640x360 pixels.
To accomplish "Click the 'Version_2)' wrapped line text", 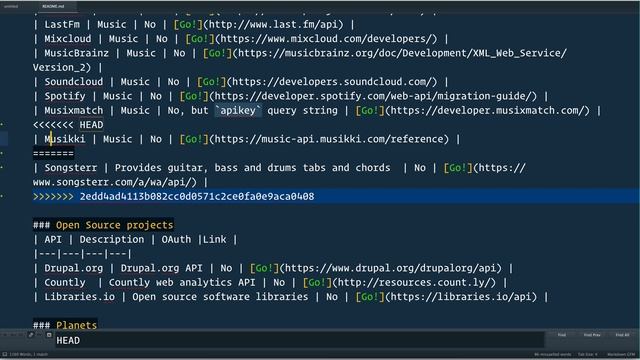I will [62, 67].
